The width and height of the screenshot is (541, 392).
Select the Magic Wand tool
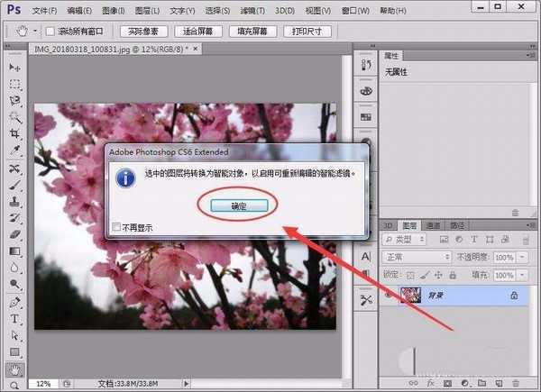14,117
